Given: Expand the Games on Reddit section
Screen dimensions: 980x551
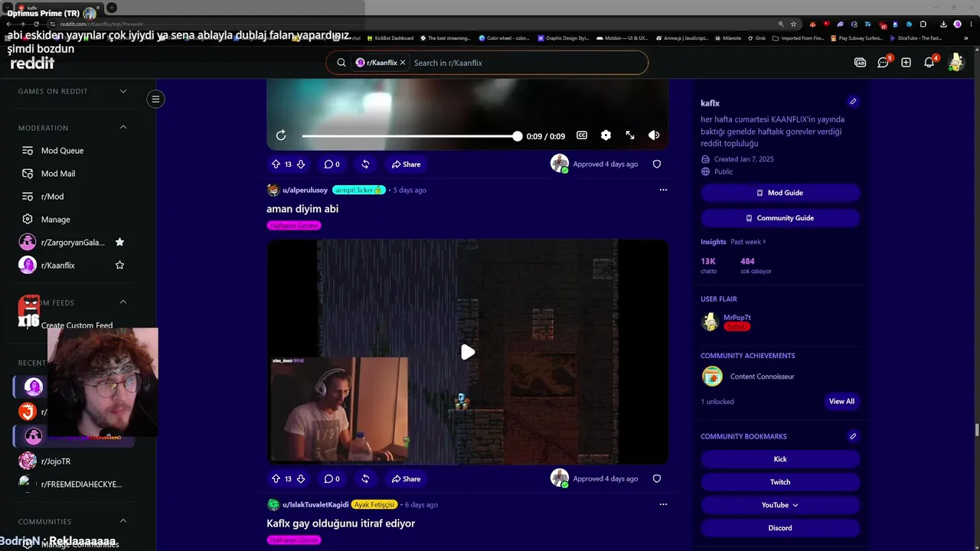Looking at the screenshot, I should 123,92.
